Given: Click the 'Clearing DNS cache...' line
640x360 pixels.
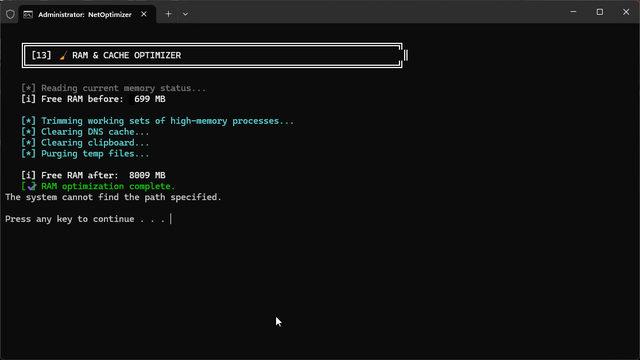Looking at the screenshot, I should tap(85, 132).
